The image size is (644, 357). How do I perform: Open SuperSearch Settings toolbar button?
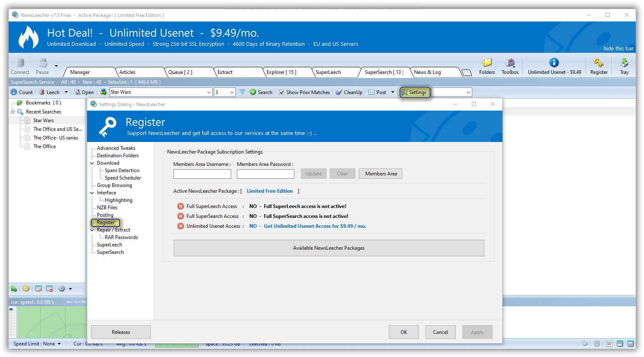click(414, 92)
